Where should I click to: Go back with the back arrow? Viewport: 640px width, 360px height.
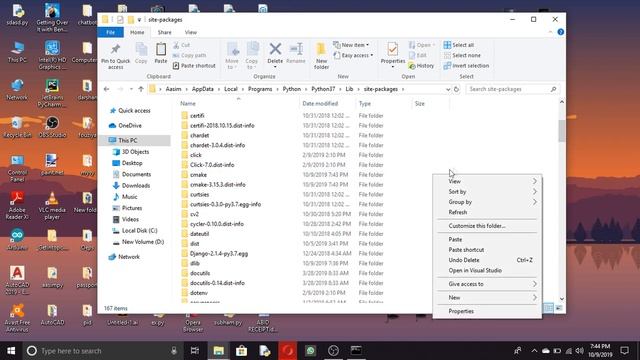click(x=107, y=89)
